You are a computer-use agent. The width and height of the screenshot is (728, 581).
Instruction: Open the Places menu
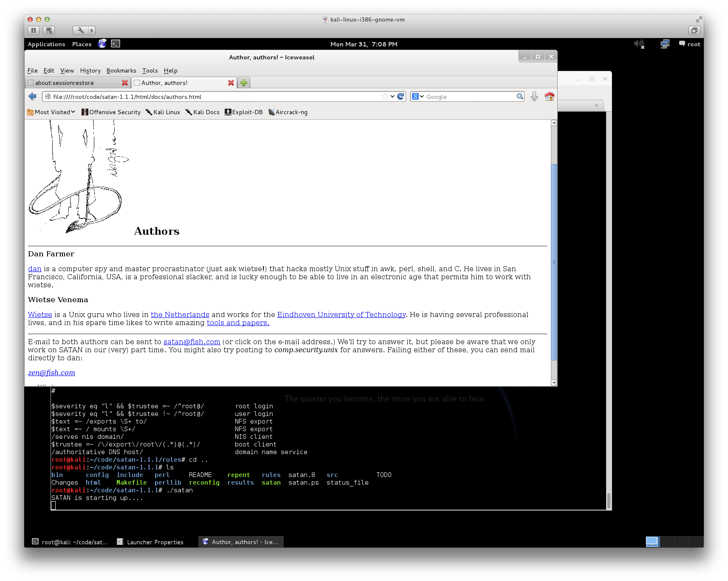(82, 44)
